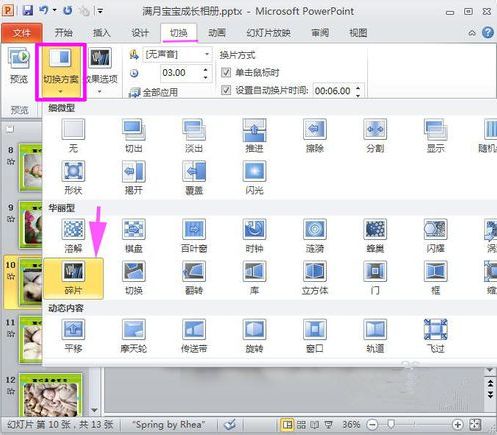The width and height of the screenshot is (497, 435).
Task: Increase auto-advance time 00:06.00
Action: coord(358,88)
